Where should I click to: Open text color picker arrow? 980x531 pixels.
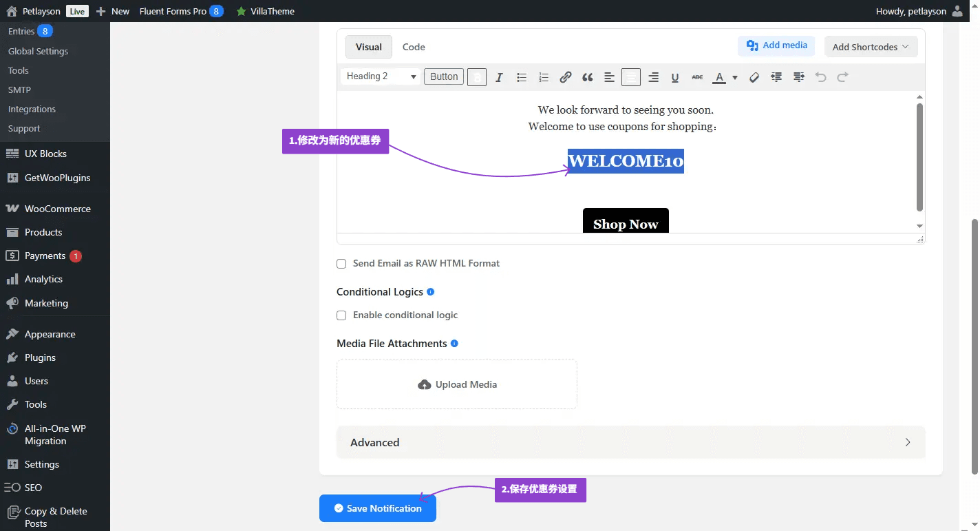click(735, 77)
